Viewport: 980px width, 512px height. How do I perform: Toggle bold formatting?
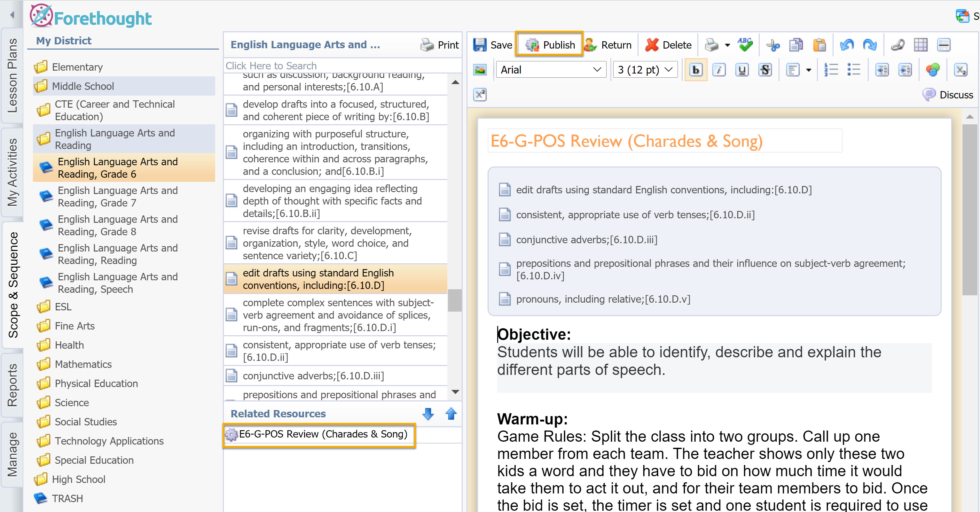point(695,70)
